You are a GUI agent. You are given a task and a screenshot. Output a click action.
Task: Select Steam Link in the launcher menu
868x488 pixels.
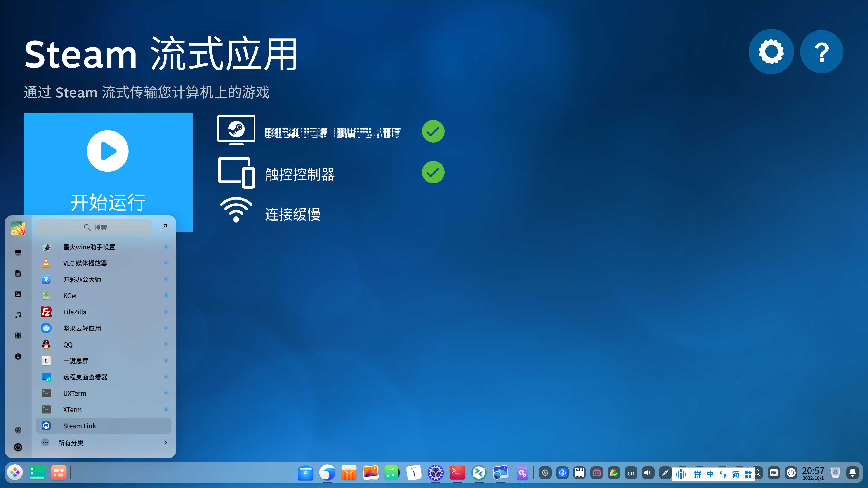[x=80, y=426]
